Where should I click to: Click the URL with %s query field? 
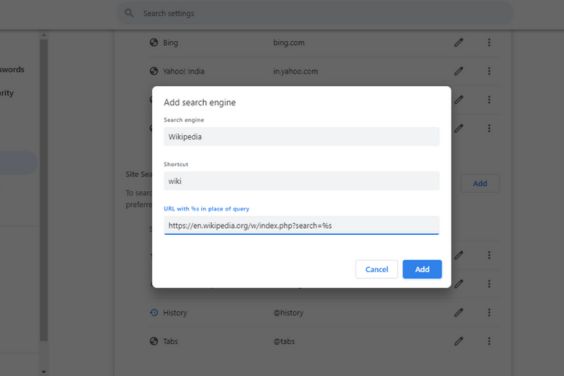301,226
